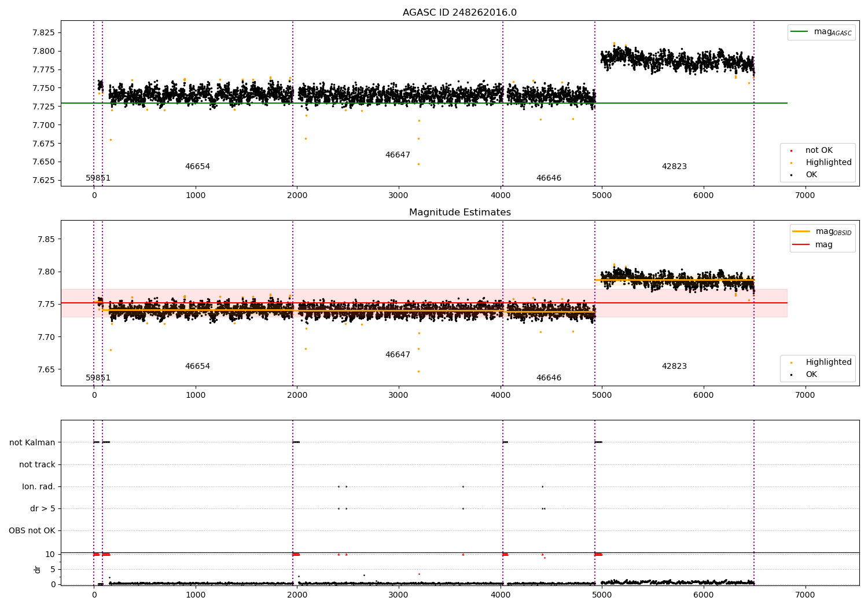Click obsid label 46647 in the top plot
The height and width of the screenshot is (608, 868).
398,155
